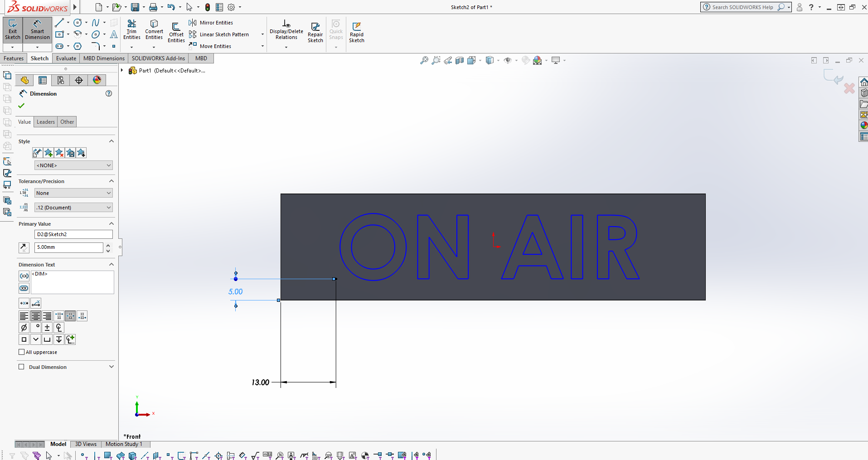Confirm dimension with the green checkmark

[x=21, y=106]
